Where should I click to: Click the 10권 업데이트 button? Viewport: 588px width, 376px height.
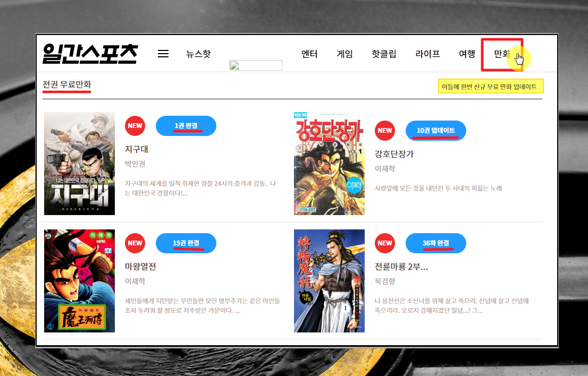(436, 131)
